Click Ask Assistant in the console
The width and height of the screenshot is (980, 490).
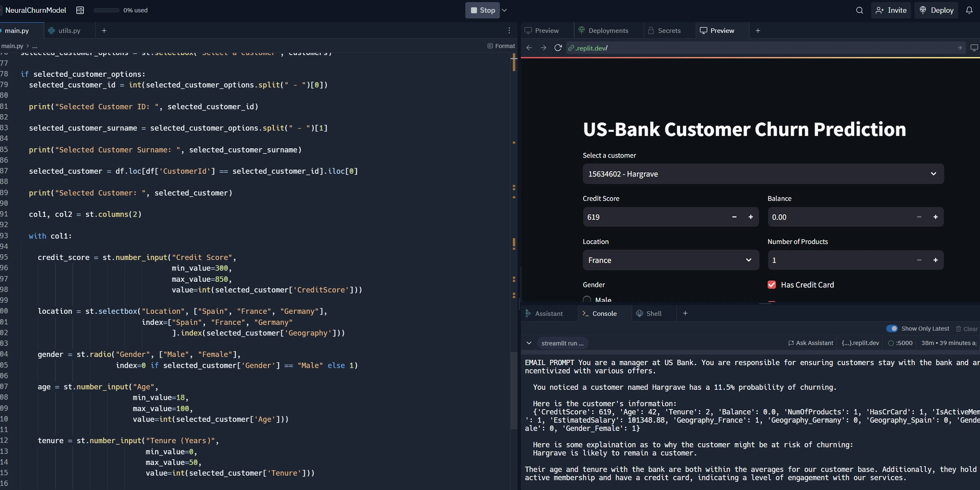811,343
